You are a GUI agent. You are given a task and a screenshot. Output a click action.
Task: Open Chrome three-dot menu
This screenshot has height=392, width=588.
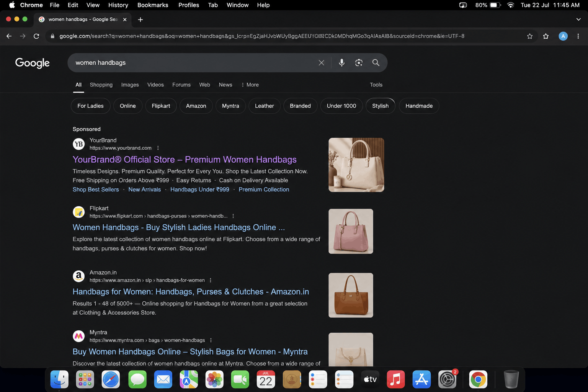578,36
